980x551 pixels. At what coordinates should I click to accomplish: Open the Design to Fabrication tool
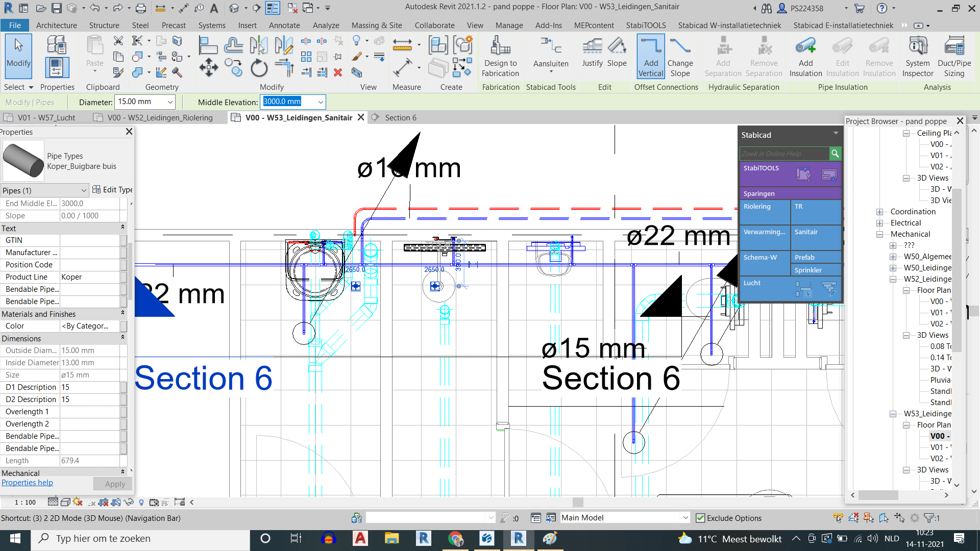(500, 55)
